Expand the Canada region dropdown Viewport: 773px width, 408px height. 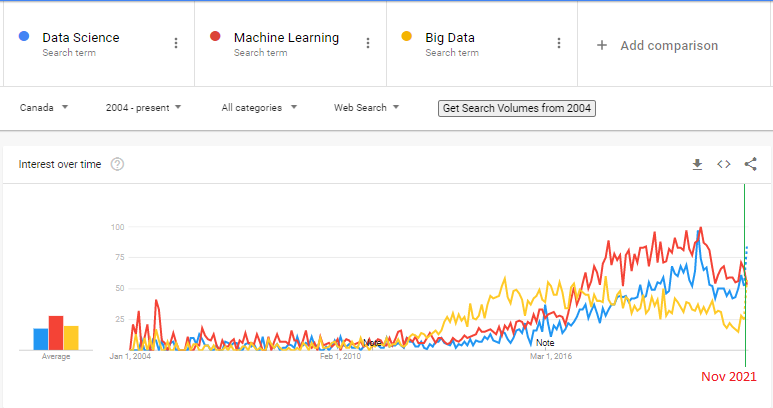point(44,107)
